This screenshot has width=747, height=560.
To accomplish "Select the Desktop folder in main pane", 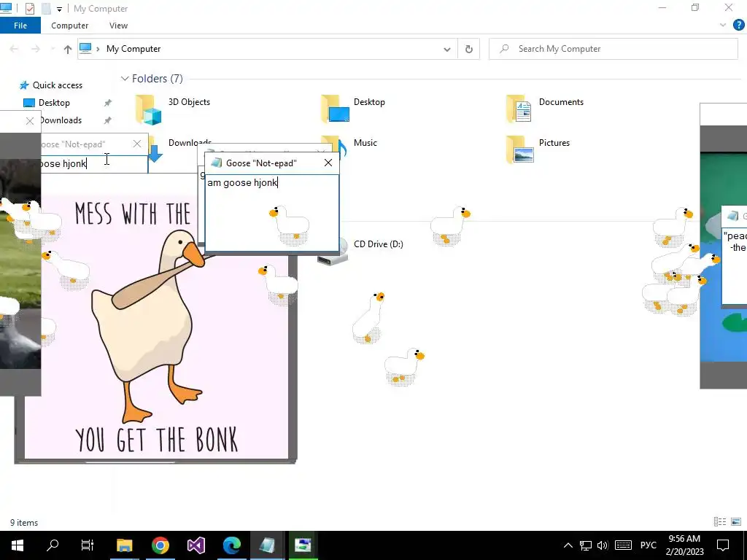I will pos(353,109).
